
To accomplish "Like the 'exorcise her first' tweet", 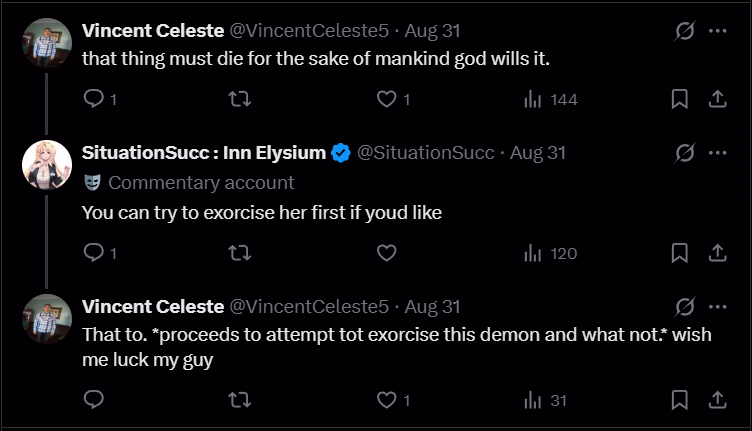I will [x=386, y=253].
